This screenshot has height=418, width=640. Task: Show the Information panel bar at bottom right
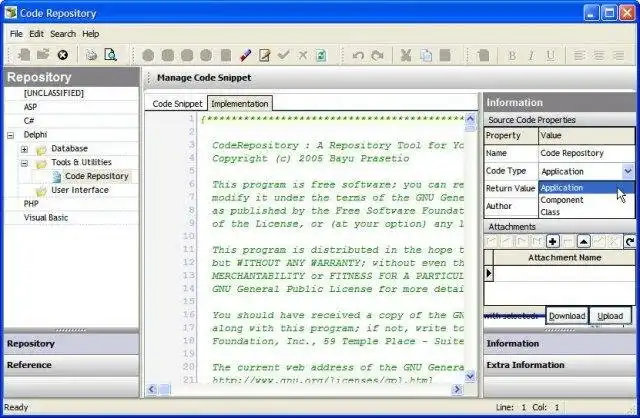coord(559,344)
